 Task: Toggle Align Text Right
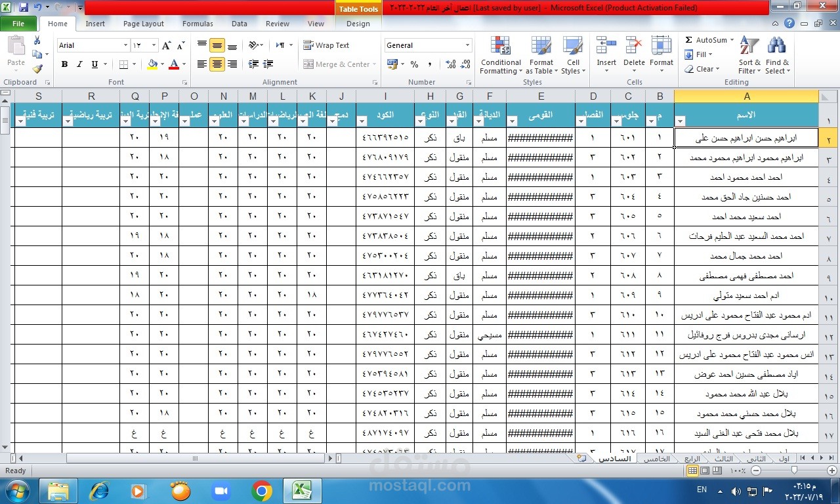231,64
